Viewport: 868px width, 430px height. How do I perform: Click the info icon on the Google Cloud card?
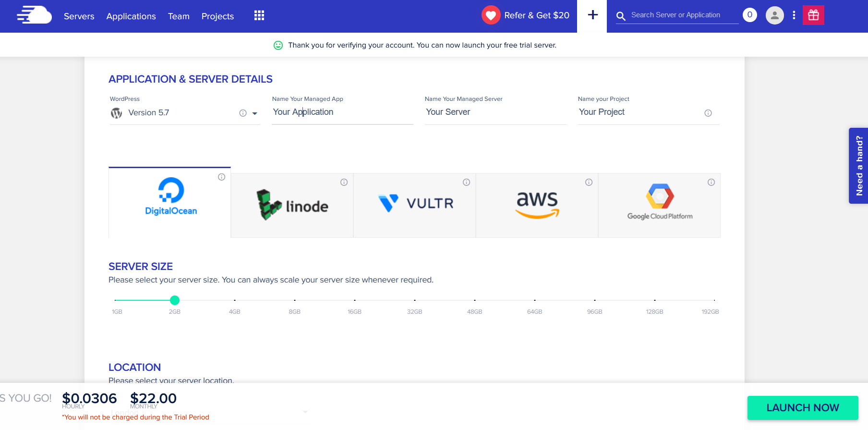point(711,182)
